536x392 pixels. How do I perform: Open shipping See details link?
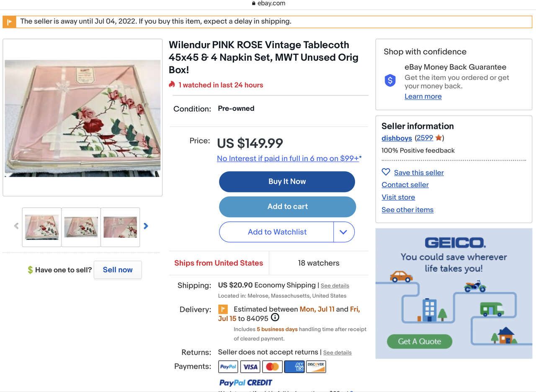pos(335,286)
